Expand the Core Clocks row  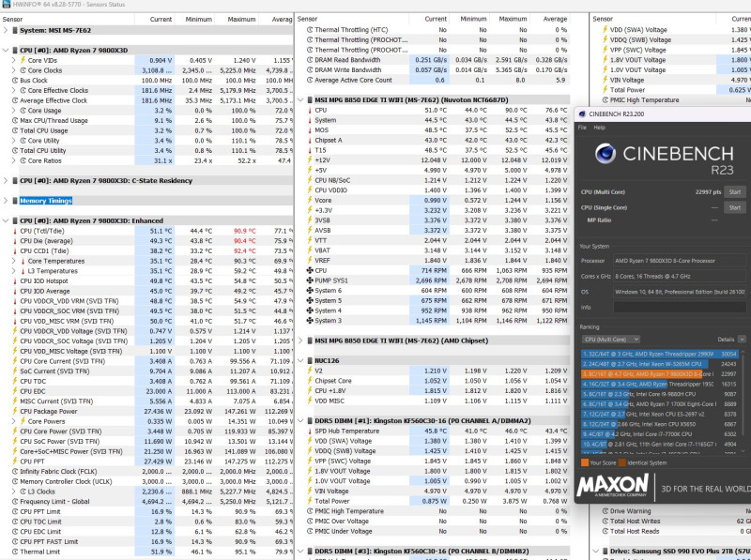(x=13, y=70)
